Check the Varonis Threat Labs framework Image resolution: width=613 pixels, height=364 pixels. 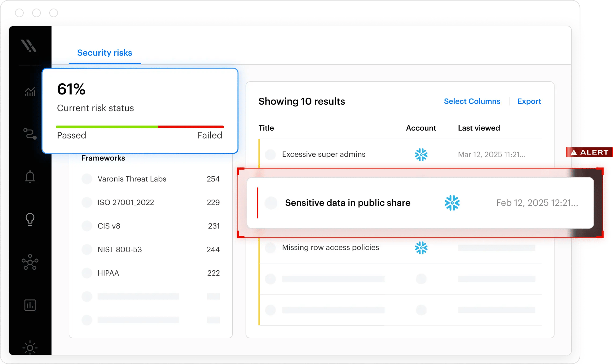point(87,179)
